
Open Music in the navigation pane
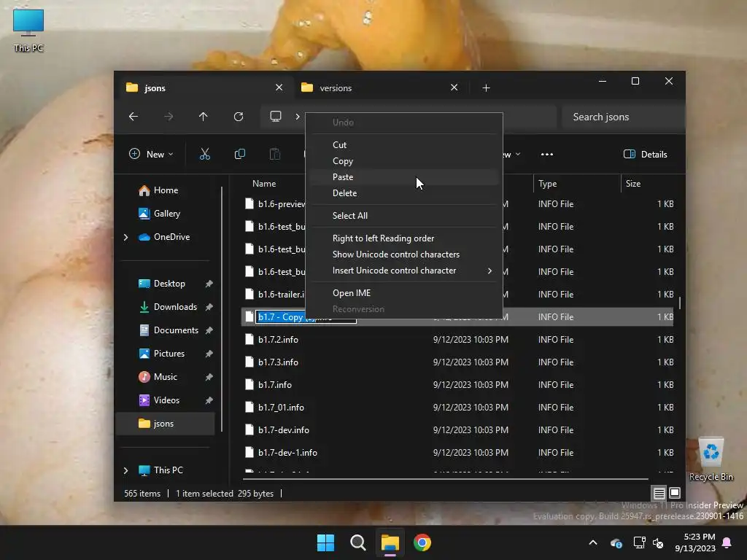(165, 377)
